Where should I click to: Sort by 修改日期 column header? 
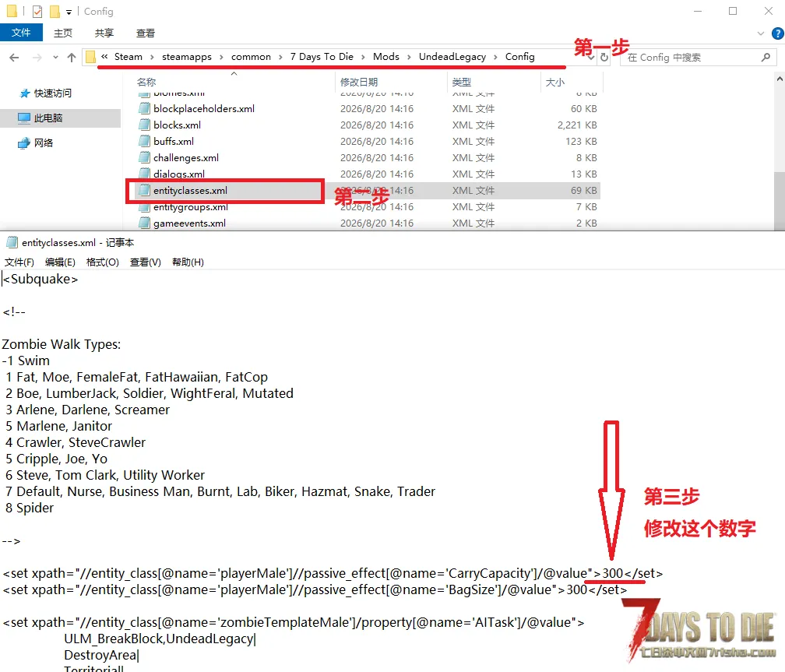[359, 82]
